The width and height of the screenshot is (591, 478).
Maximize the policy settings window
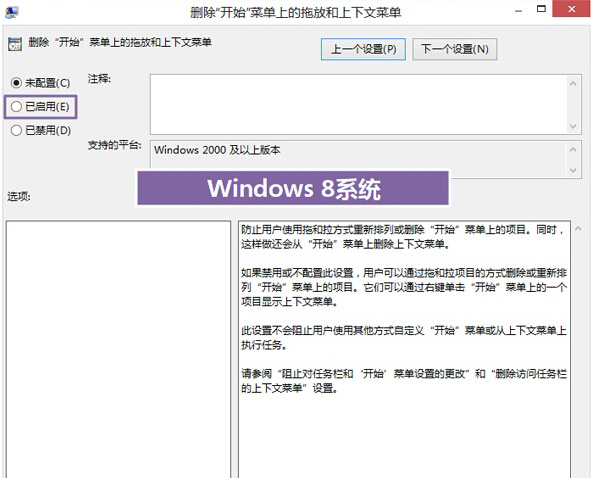[x=541, y=9]
